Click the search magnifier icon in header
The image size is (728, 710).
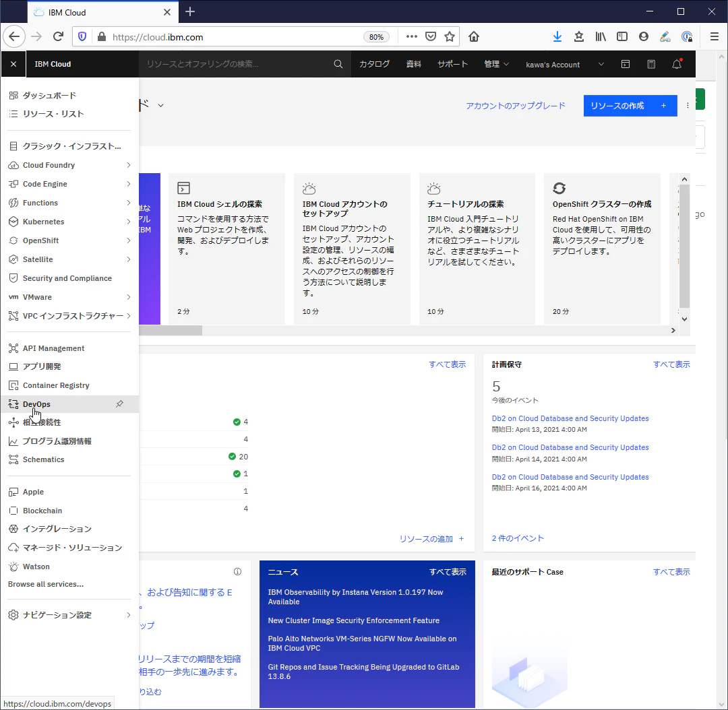pyautogui.click(x=338, y=64)
